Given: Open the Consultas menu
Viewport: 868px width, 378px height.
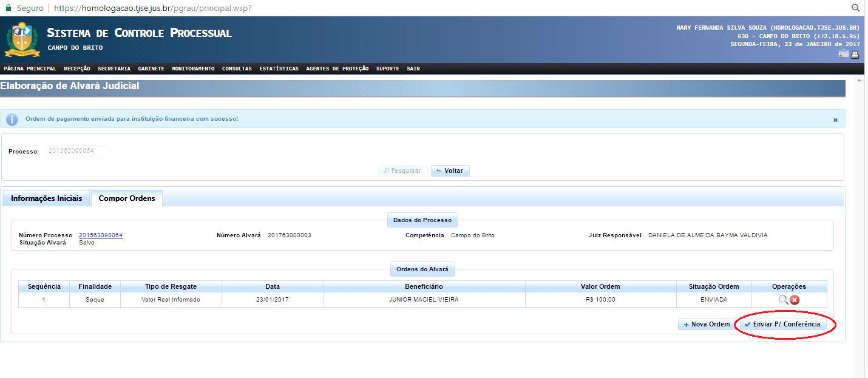Looking at the screenshot, I should point(237,69).
